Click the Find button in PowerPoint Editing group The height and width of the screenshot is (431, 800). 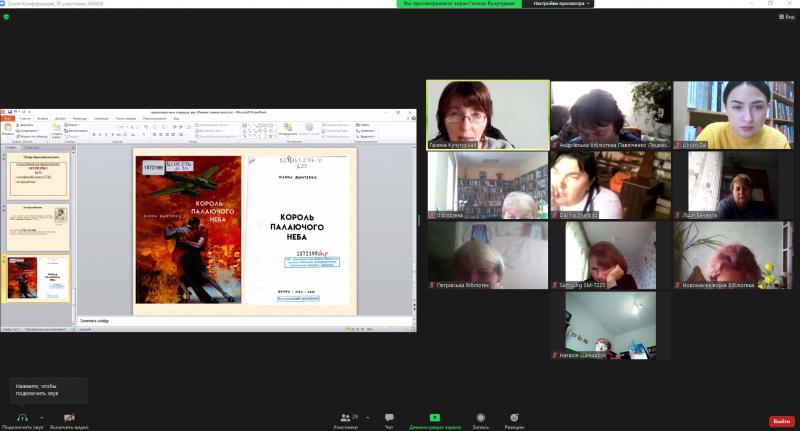click(364, 125)
